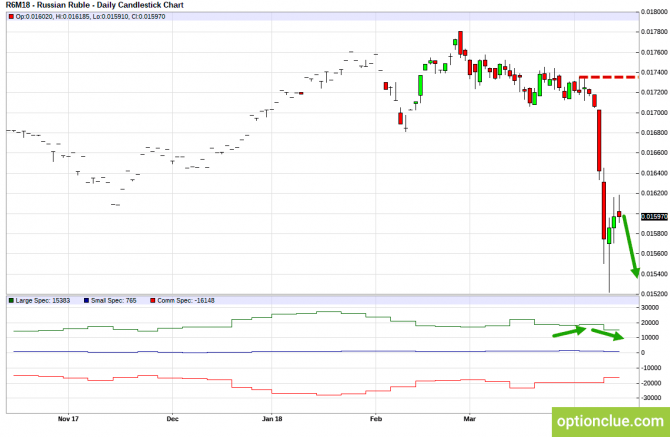This screenshot has height=437, width=670.
Task: Click the Nov 17 date axis label
Action: (68, 419)
